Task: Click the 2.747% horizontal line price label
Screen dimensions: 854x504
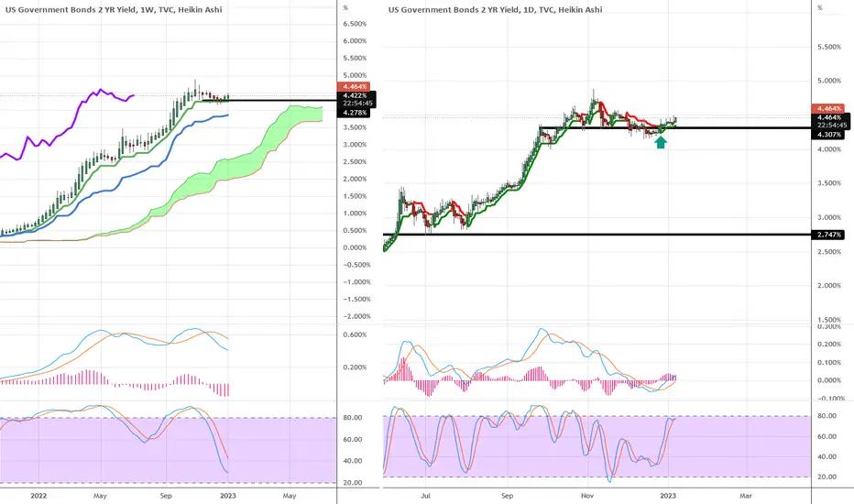Action: (829, 235)
